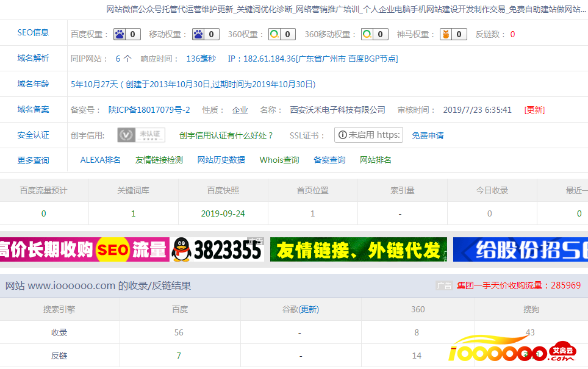
Task: Click Baidu snapshot date 2019-09-24
Action: (223, 213)
